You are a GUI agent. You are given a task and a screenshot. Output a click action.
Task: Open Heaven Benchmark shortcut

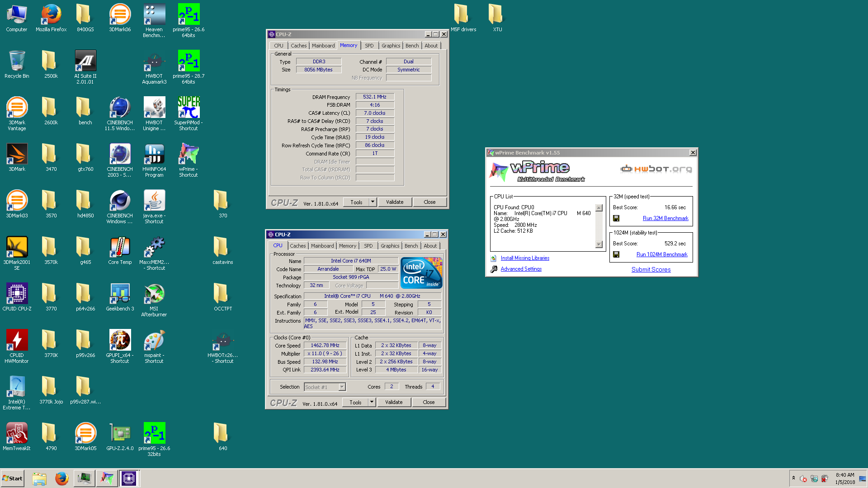(x=154, y=21)
